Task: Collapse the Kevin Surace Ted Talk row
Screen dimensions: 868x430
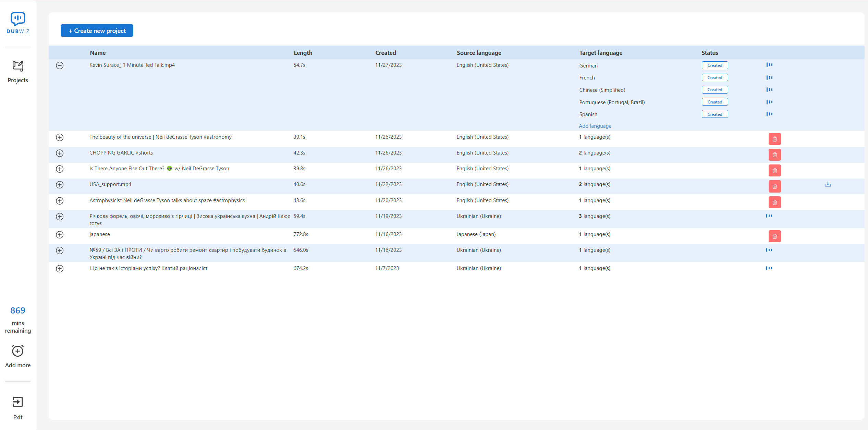Action: 60,65
